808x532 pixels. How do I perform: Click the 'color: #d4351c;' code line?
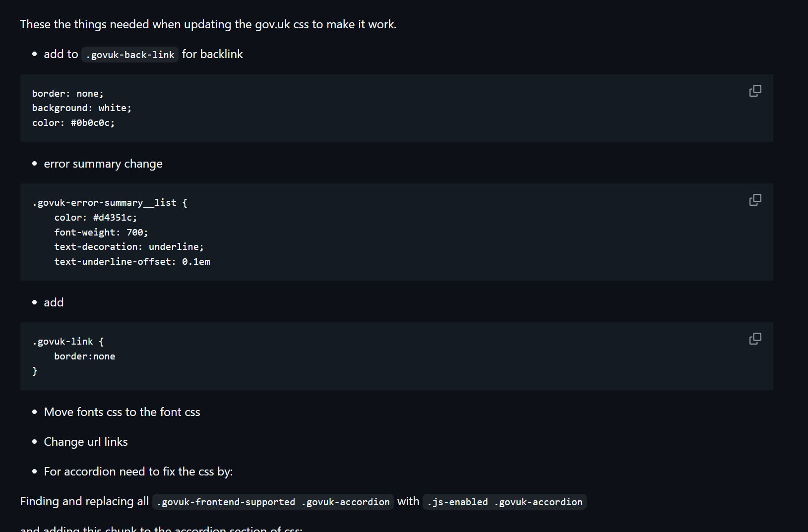(x=95, y=218)
